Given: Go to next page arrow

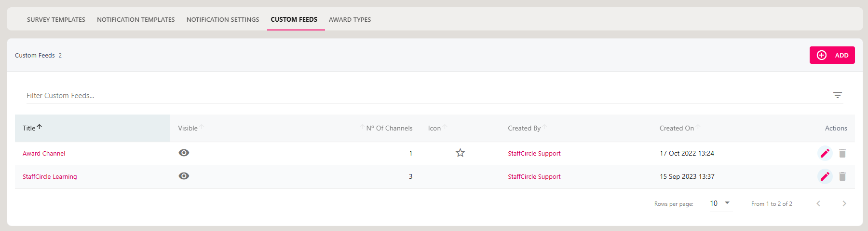Looking at the screenshot, I should tap(844, 203).
